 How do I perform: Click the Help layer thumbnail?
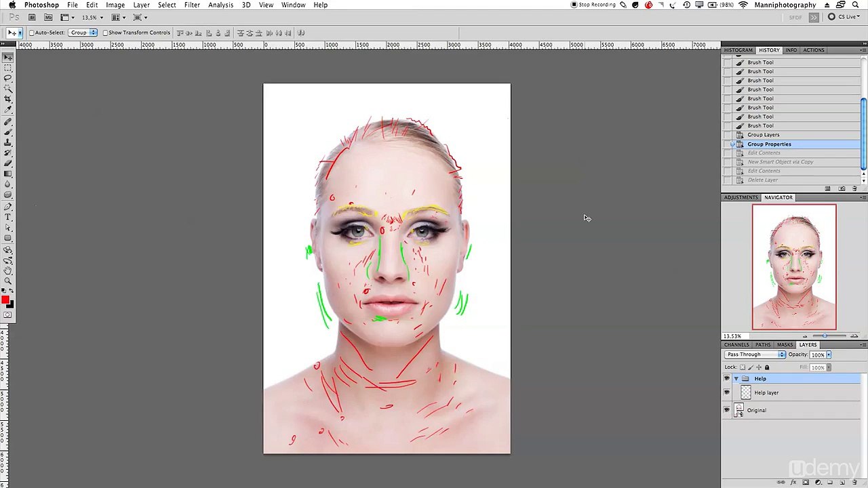coord(746,392)
